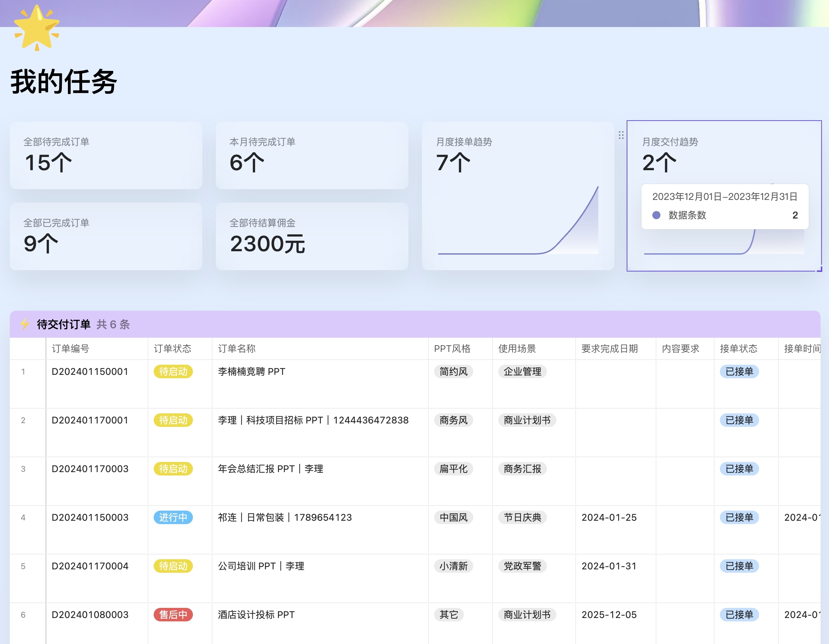This screenshot has height=644, width=829.
Task: Click the chart tooltip showing 2023年12月 date range
Action: coord(724,197)
